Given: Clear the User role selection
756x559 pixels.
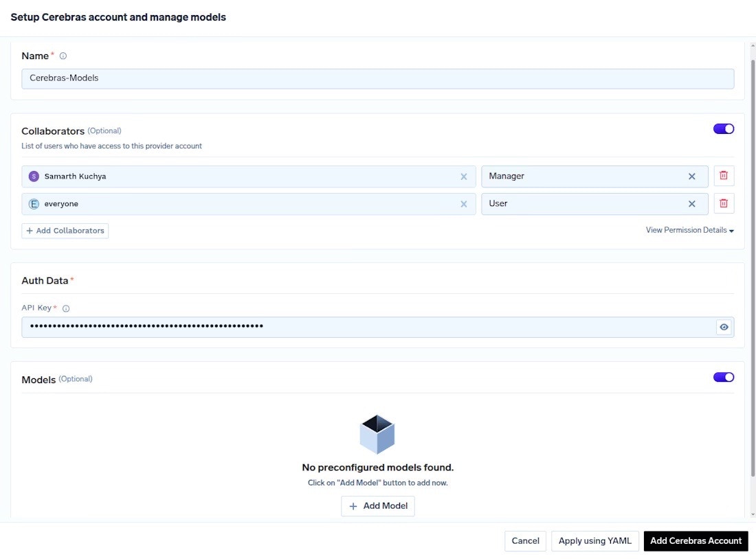Looking at the screenshot, I should pyautogui.click(x=692, y=205).
